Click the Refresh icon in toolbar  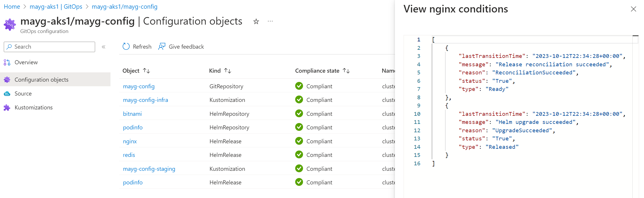tap(126, 47)
